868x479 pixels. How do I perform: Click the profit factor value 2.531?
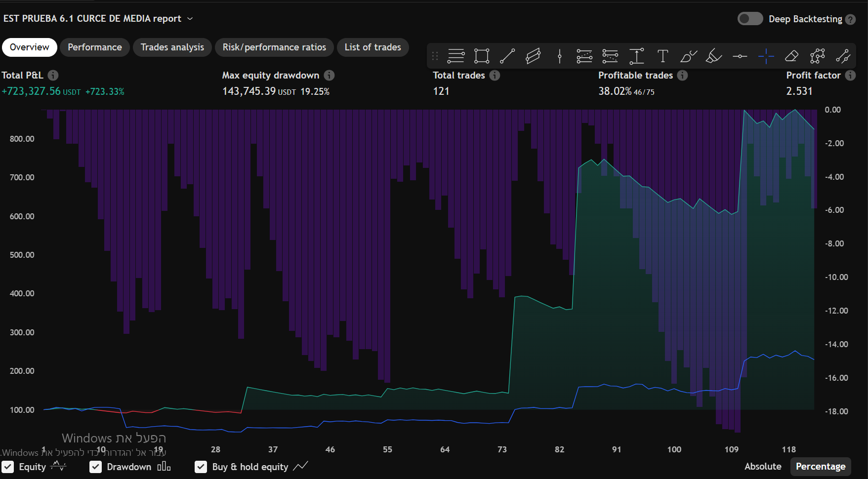click(x=799, y=91)
